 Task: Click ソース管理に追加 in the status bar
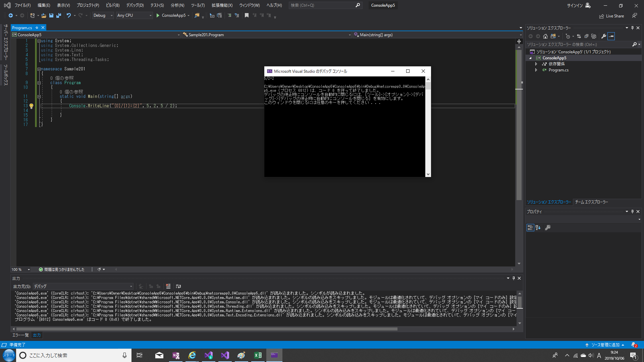605,345
